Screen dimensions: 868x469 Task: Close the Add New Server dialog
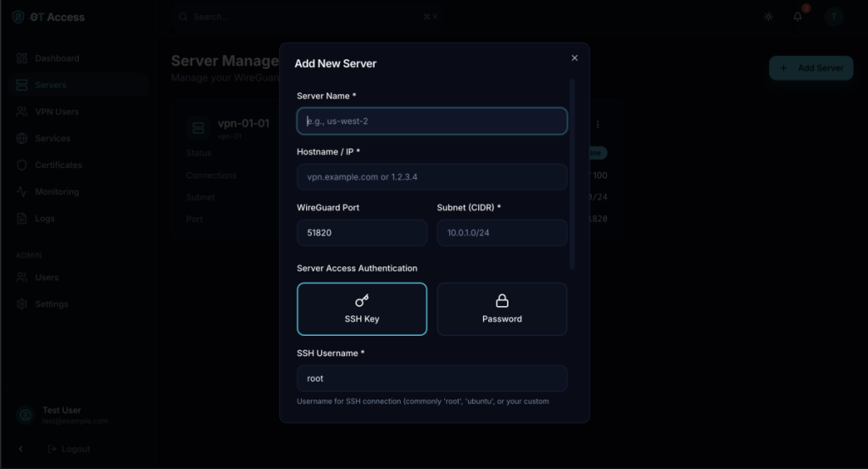pyautogui.click(x=575, y=58)
